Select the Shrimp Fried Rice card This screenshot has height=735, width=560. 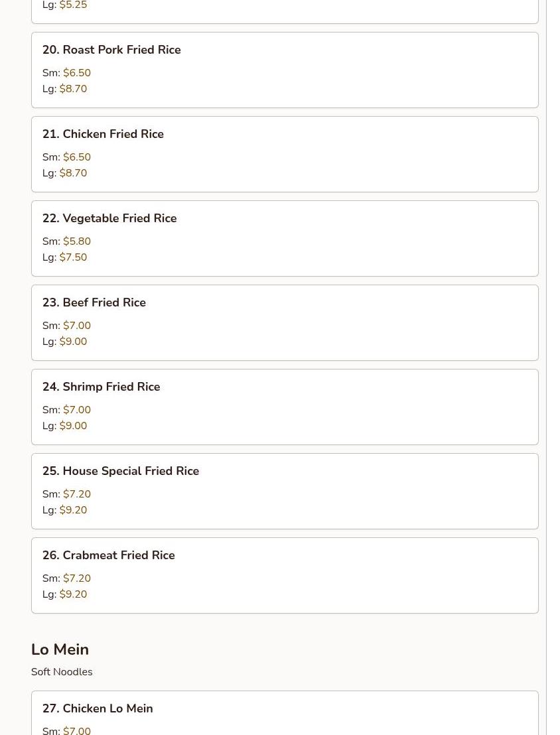285,407
